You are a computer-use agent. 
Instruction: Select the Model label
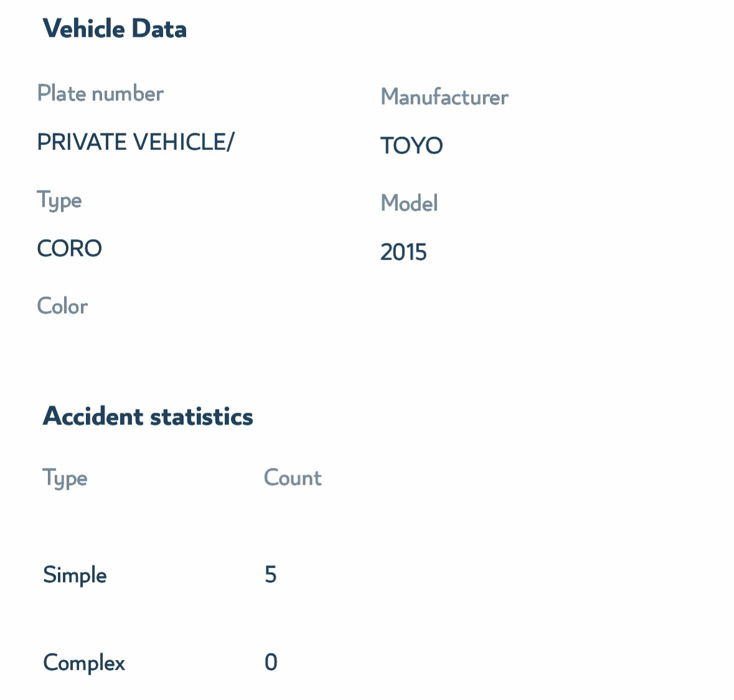(x=409, y=203)
